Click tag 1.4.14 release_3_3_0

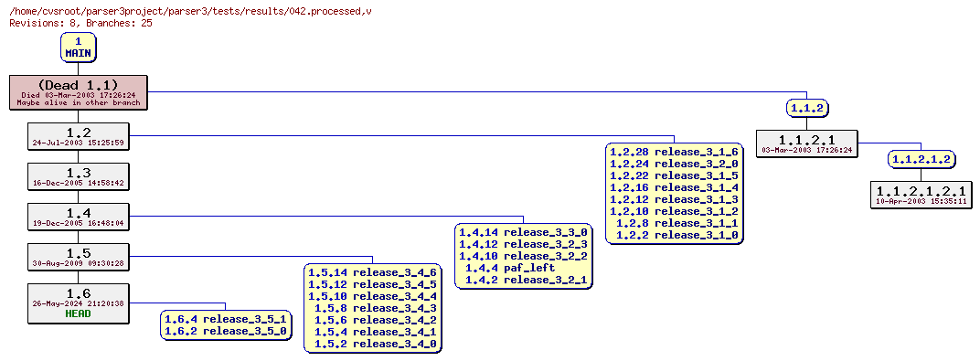(x=524, y=232)
